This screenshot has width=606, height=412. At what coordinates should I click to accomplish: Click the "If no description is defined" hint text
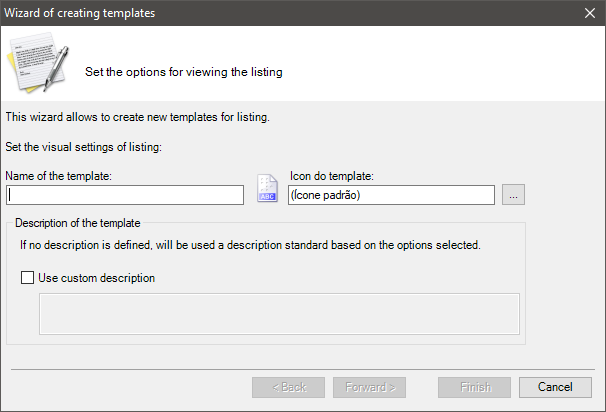[x=251, y=245]
